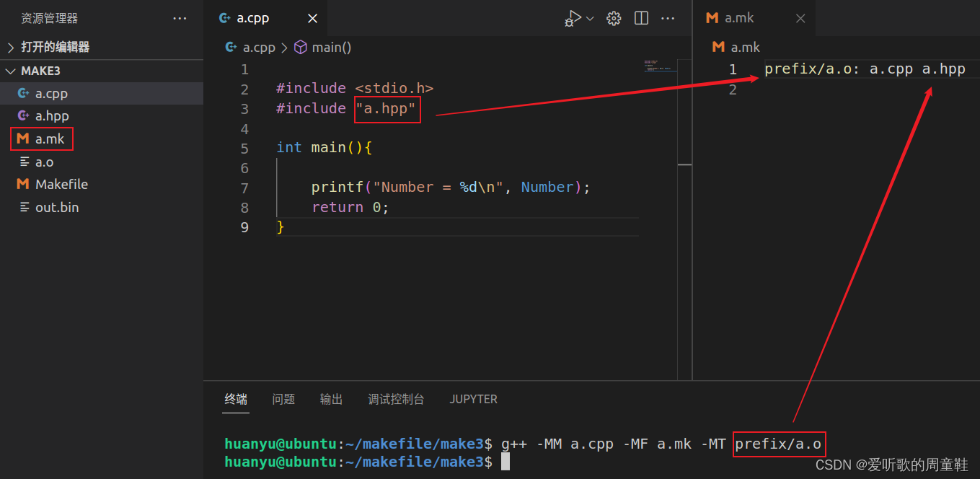Open the Explorer panel more actions menu

coord(180,18)
